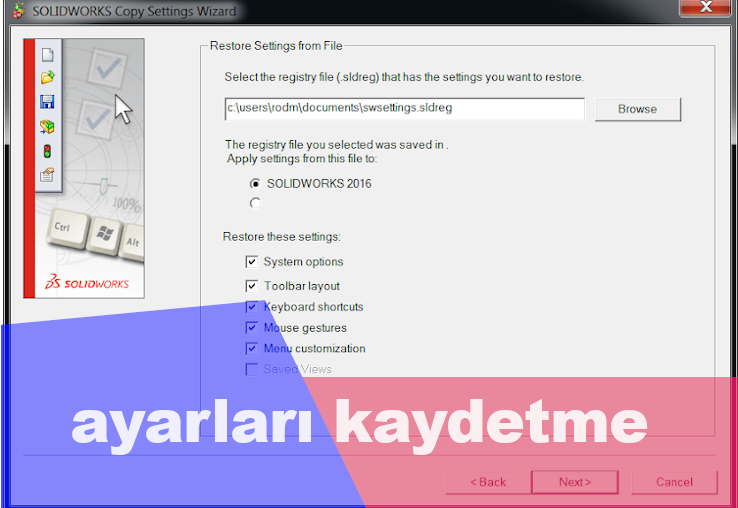Click Next to continue the wizard
Image resolution: width=738 pixels, height=508 pixels.
574,482
